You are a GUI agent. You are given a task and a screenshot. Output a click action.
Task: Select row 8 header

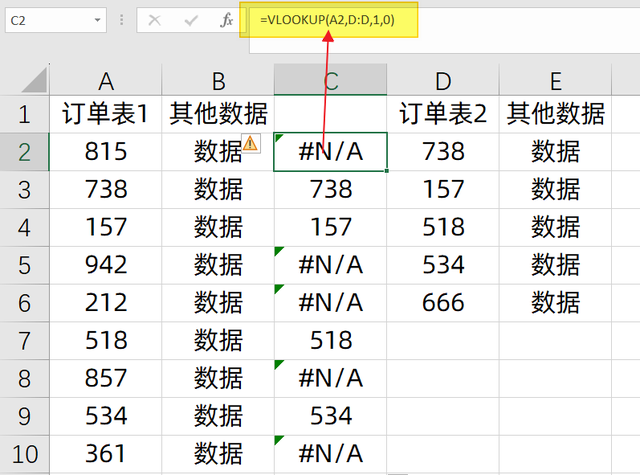(x=24, y=378)
